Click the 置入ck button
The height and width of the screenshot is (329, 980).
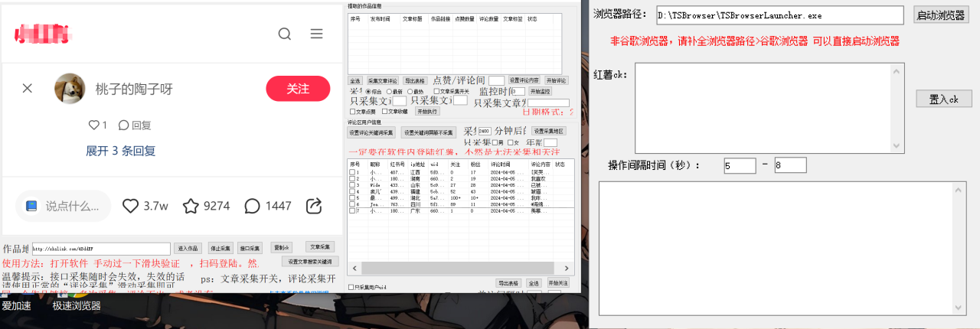coord(943,99)
